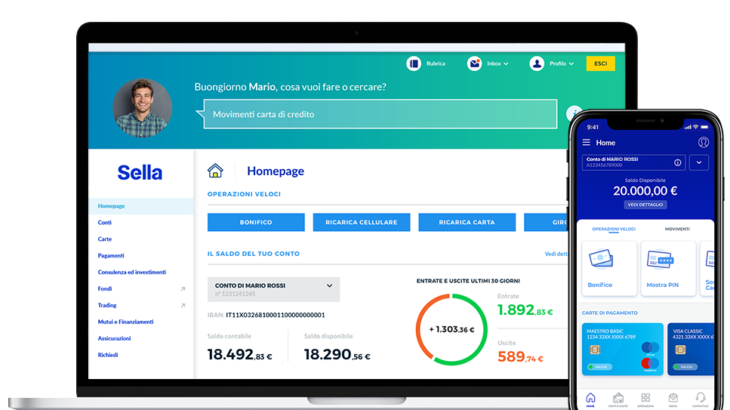
Task: Click the yellow ESCI logout button
Action: (x=600, y=63)
